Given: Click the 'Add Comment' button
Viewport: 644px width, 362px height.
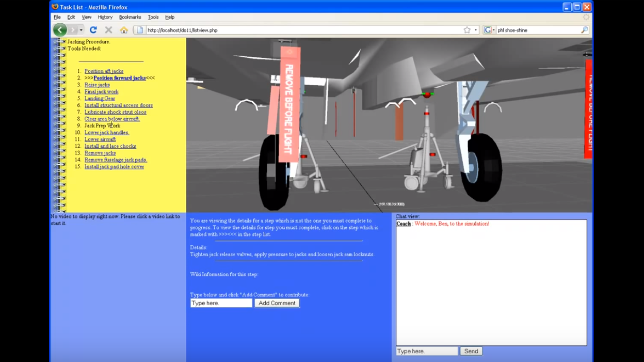Looking at the screenshot, I should (277, 303).
